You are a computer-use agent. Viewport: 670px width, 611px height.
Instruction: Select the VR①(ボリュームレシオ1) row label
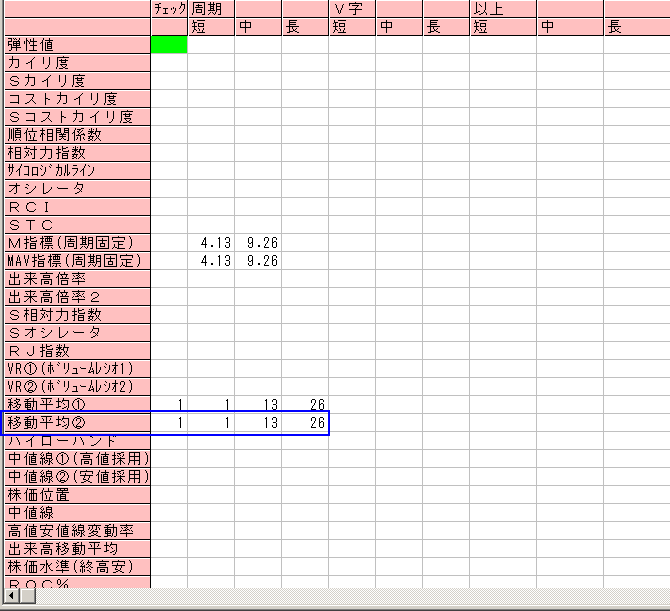77,368
